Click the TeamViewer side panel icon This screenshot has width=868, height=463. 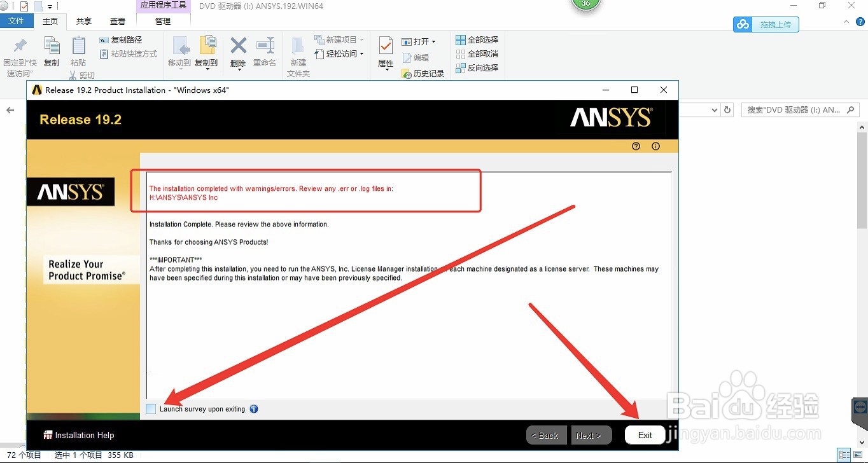point(860,406)
